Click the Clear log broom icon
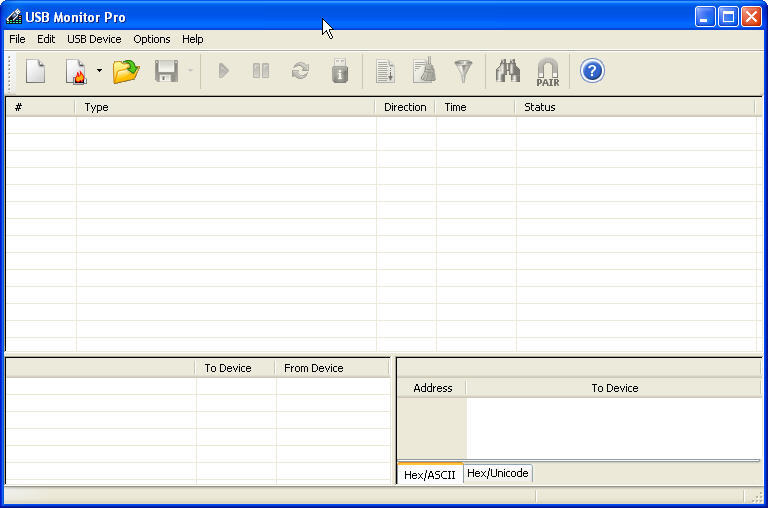Viewport: 768px width, 508px height. coord(424,71)
